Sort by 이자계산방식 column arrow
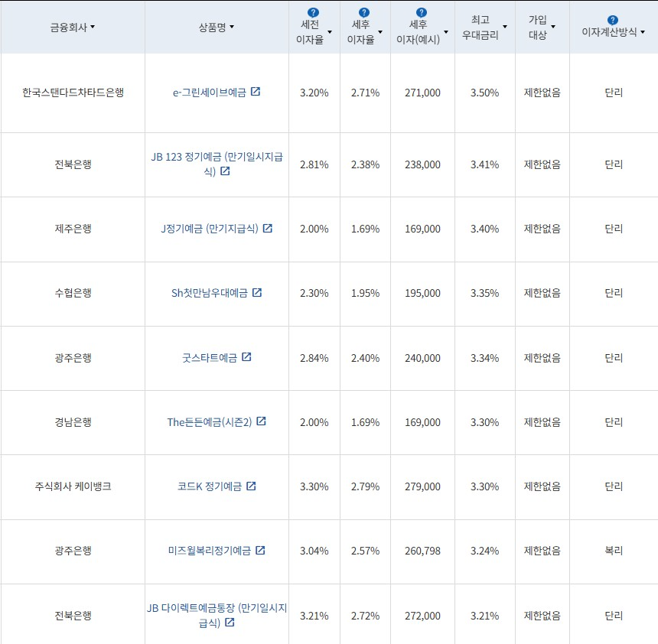Image resolution: width=658 pixels, height=644 pixels. pyautogui.click(x=643, y=32)
